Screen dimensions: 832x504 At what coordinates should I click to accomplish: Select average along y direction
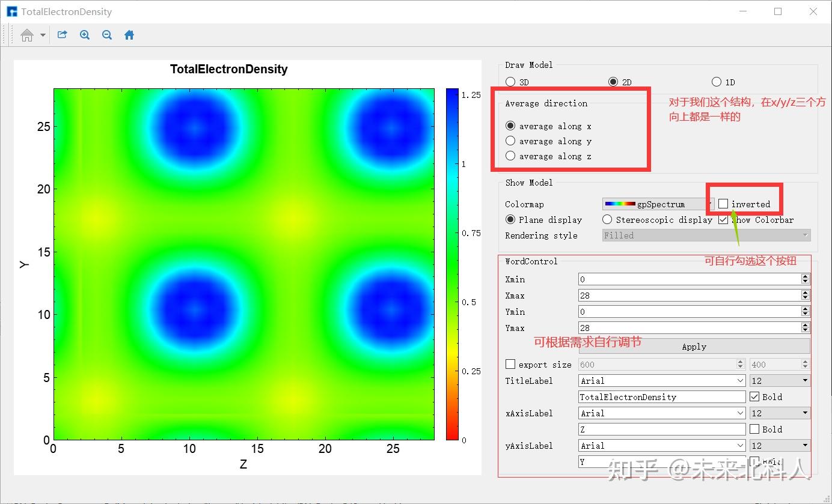[510, 141]
